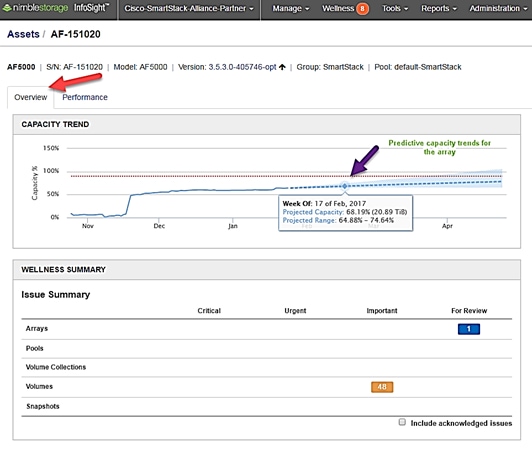
Task: Click the Pool: default-SmartStack text
Action: click(x=418, y=67)
